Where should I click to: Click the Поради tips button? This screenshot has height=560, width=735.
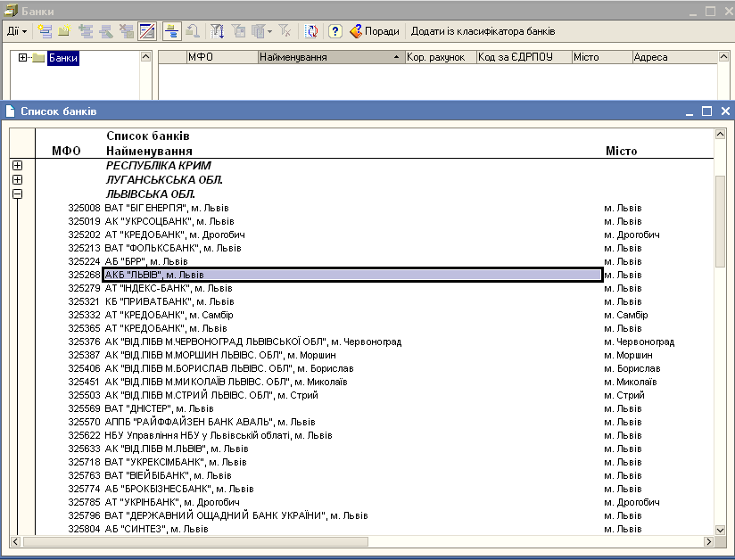point(375,31)
